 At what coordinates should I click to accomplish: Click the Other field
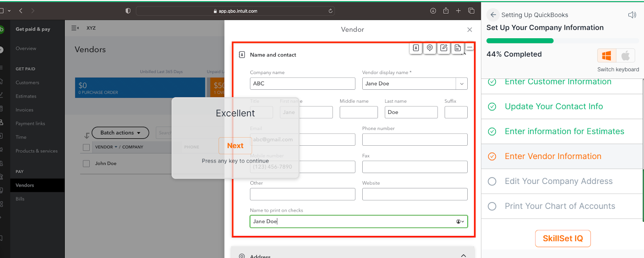tap(302, 194)
